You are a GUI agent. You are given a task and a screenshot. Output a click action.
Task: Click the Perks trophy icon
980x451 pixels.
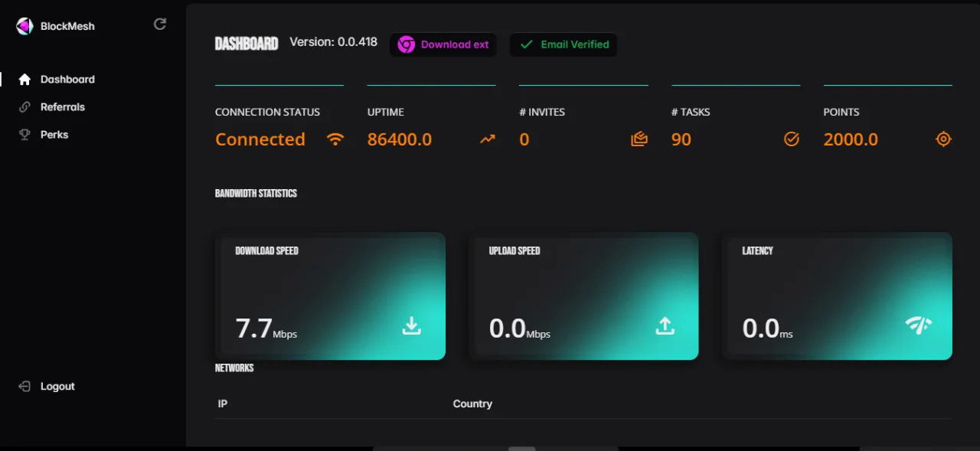click(x=24, y=135)
